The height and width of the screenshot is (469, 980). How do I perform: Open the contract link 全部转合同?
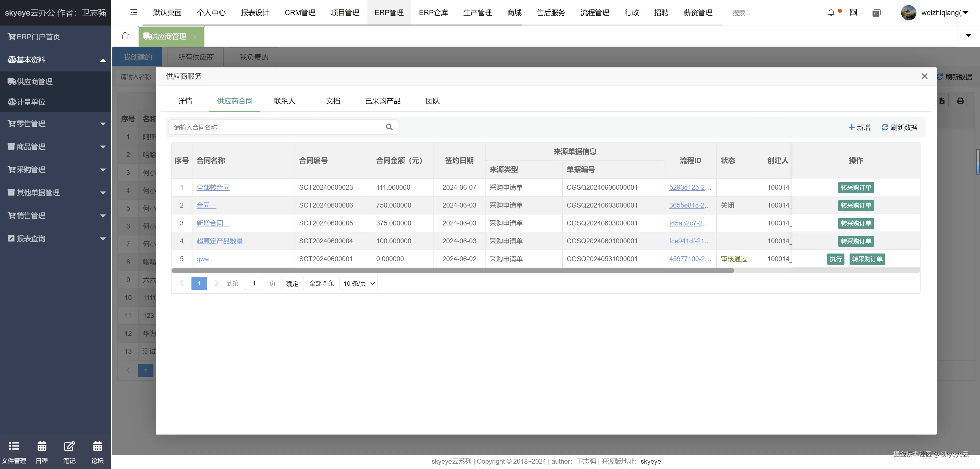pos(213,188)
